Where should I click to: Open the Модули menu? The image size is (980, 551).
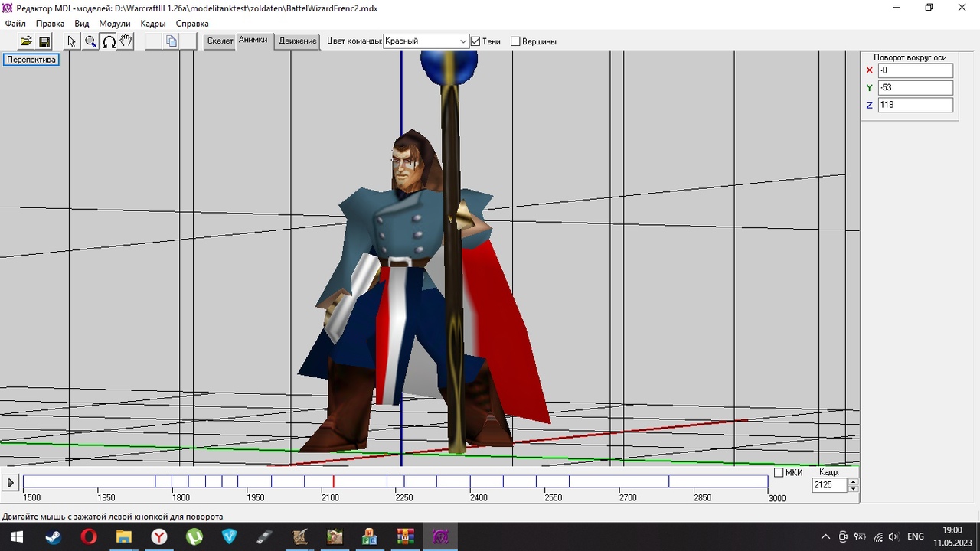114,24
